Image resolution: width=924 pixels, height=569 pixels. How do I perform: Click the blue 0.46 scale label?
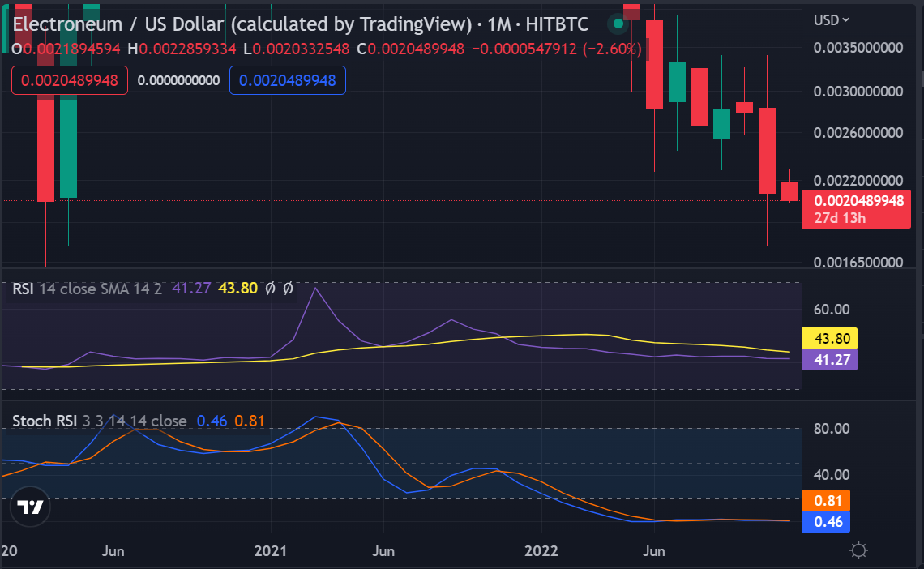pyautogui.click(x=826, y=522)
